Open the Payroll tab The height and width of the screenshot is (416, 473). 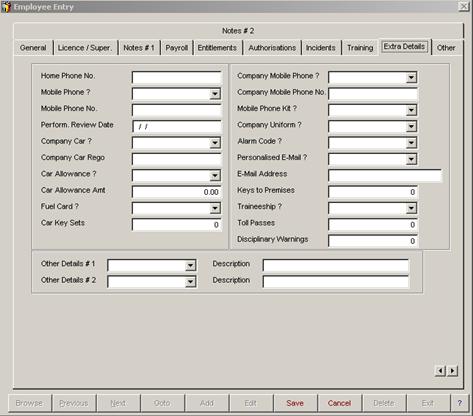(177, 48)
